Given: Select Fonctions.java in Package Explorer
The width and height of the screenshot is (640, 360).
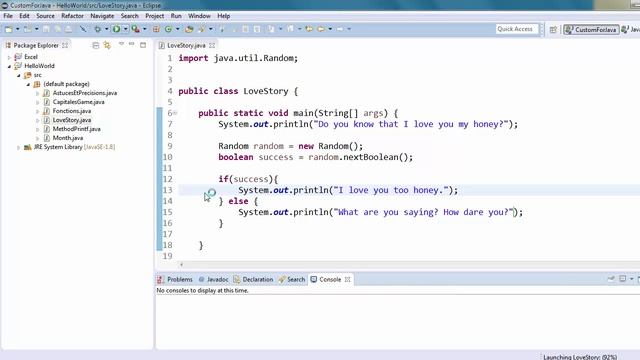Looking at the screenshot, I should [71, 111].
